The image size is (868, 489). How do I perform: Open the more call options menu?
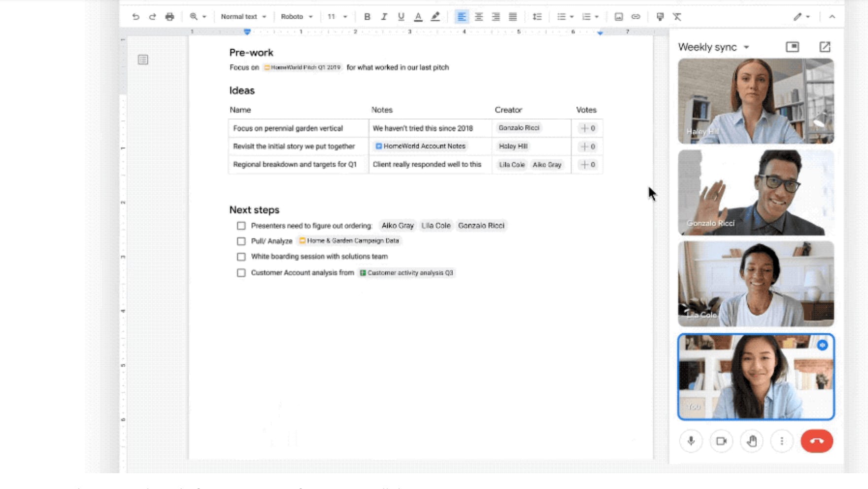point(782,441)
